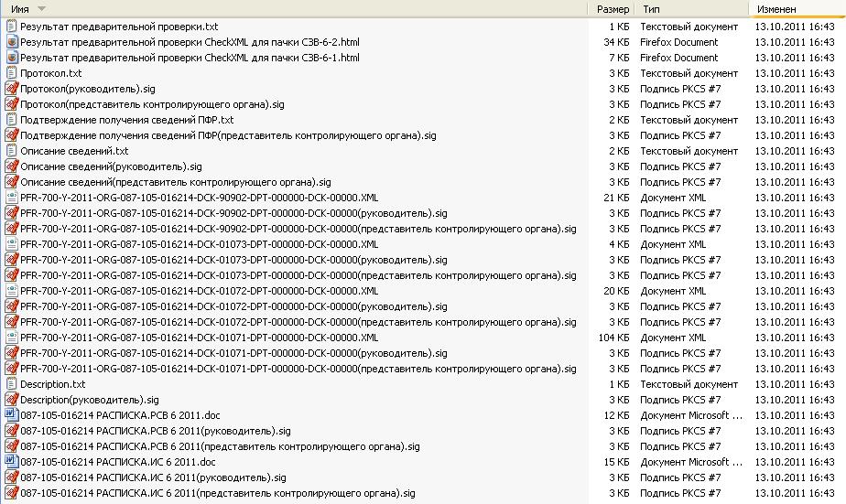Image resolution: width=846 pixels, height=504 pixels.
Task: Select file name Описание сведений.txt
Action: [74, 152]
